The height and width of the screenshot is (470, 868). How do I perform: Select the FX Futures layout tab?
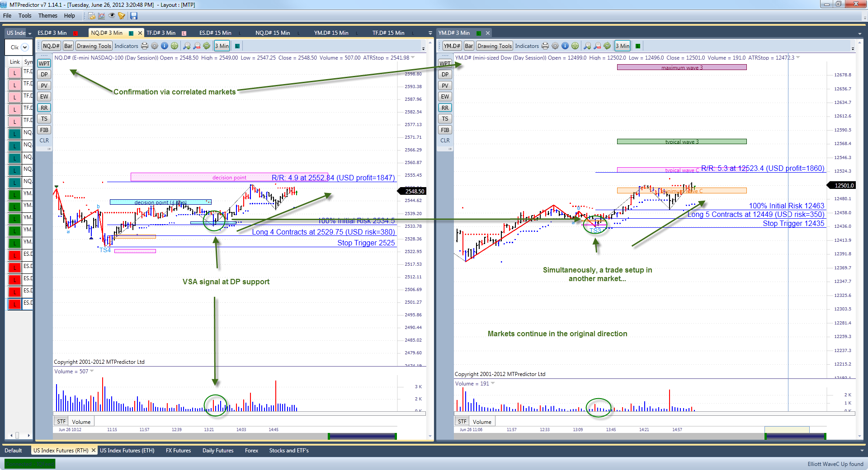[178, 451]
